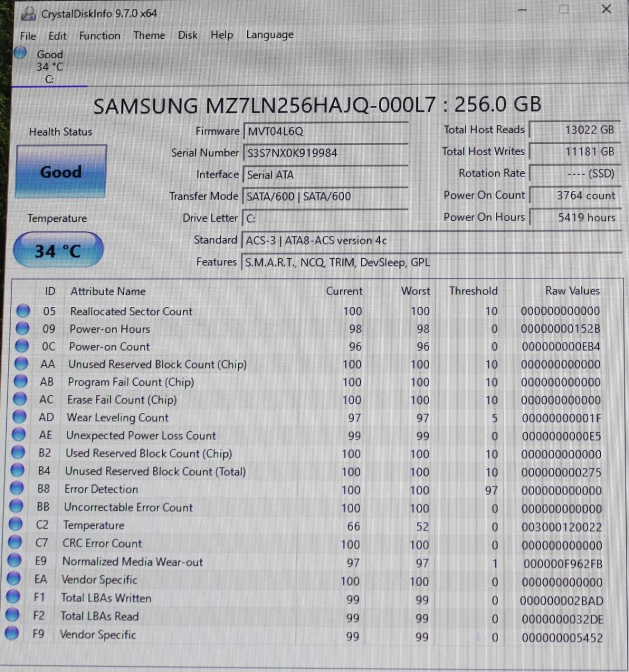Screen dimensions: 629x672
Task: Click the Attribute Name column header
Action: (x=108, y=291)
